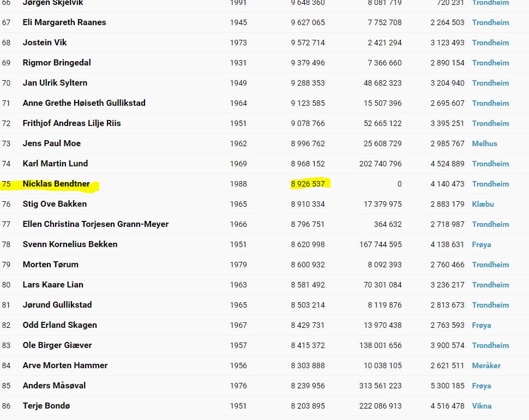Select Meråker link for Arve Morten Hammer
The image size is (529, 420).
point(486,365)
